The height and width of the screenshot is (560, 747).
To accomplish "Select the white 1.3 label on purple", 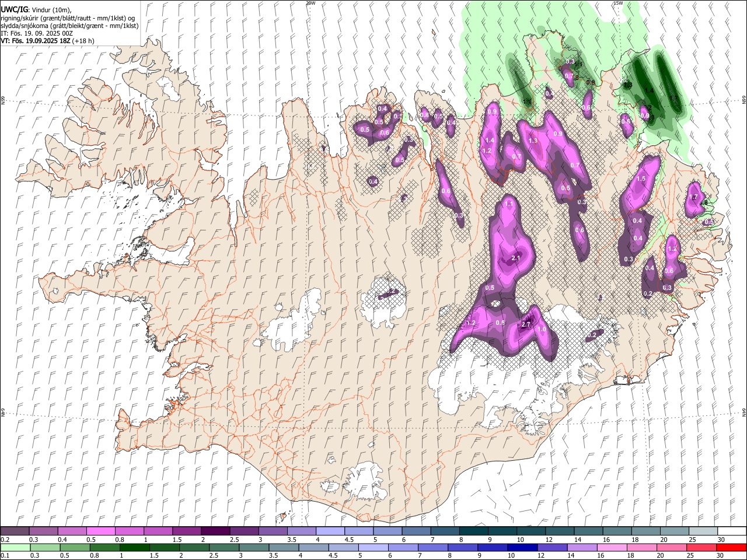I will point(533,141).
